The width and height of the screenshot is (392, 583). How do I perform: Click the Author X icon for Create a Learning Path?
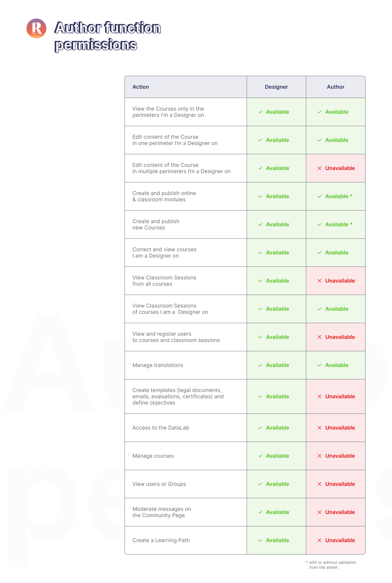[x=319, y=540]
